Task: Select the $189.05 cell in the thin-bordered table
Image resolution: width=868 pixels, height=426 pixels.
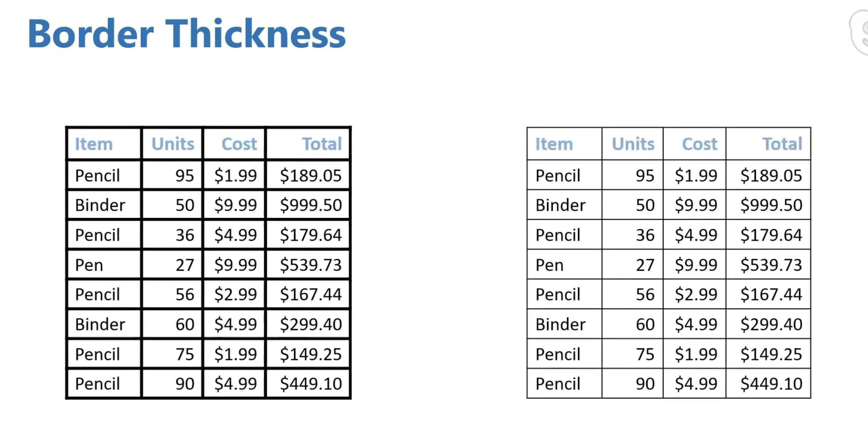Action: click(771, 176)
